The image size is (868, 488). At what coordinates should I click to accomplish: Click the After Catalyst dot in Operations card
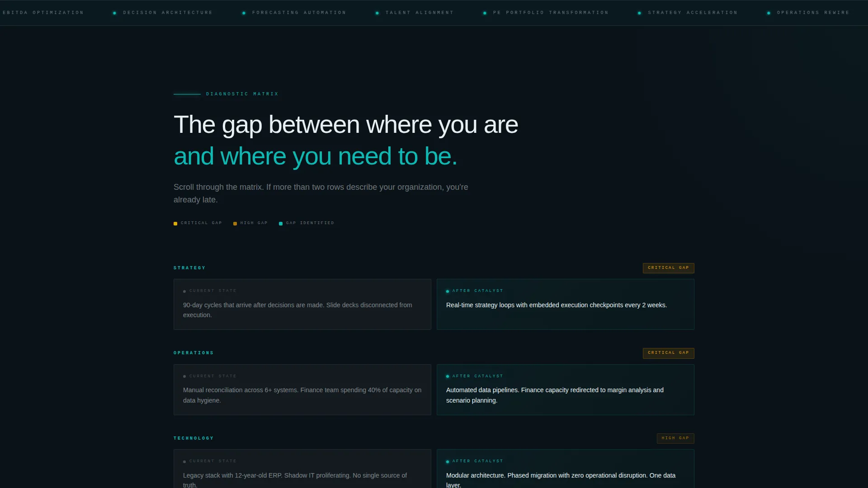click(x=448, y=376)
